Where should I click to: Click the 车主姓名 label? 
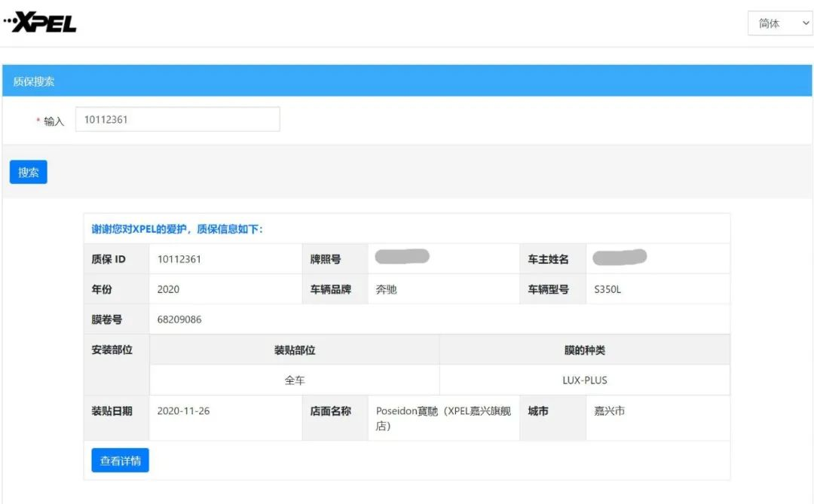pos(548,259)
